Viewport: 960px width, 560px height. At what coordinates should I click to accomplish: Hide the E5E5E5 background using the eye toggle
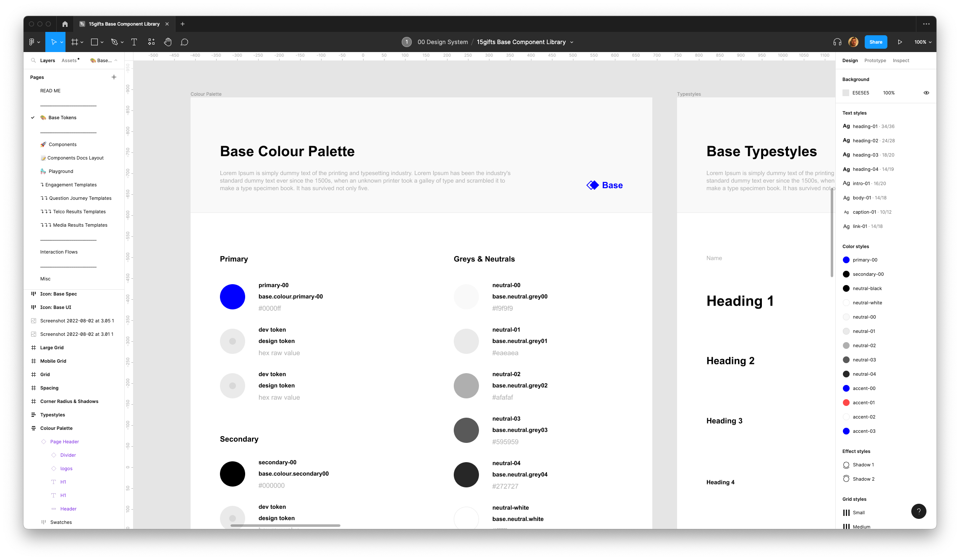click(x=926, y=93)
